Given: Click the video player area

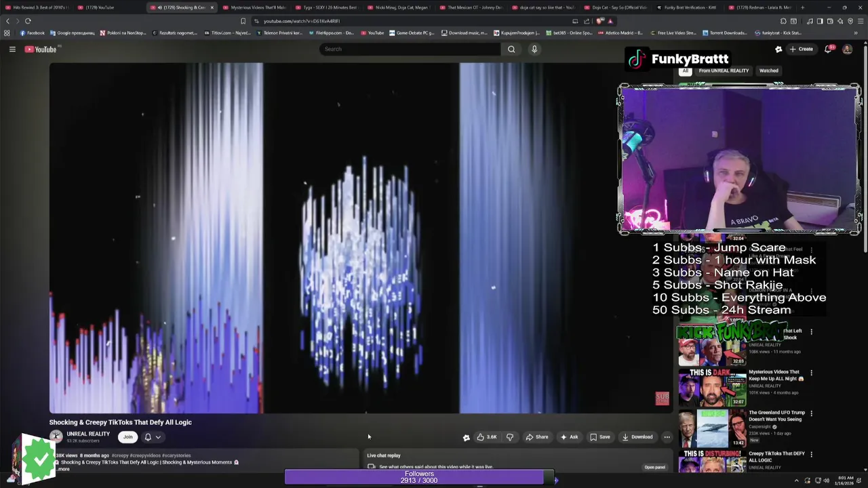Looking at the screenshot, I should click(361, 238).
